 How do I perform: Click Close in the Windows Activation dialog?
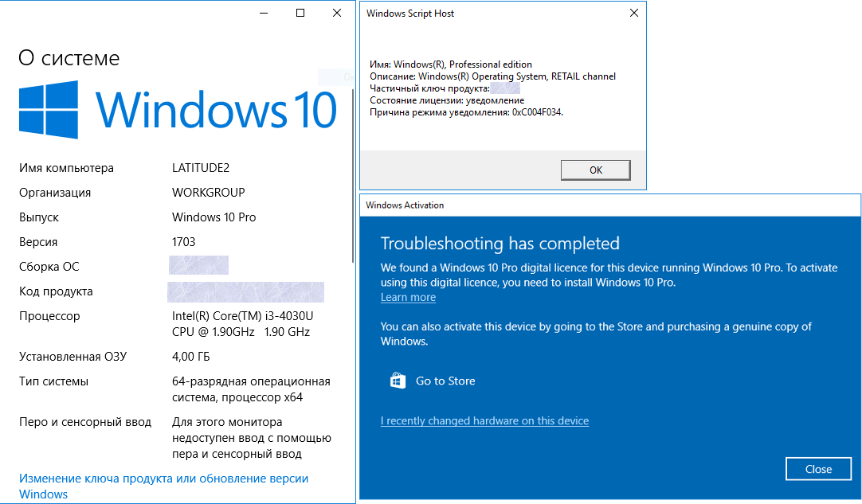click(x=818, y=469)
